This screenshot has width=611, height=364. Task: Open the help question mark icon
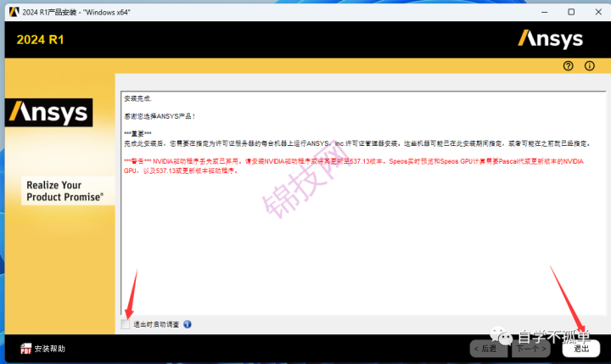pyautogui.click(x=568, y=66)
